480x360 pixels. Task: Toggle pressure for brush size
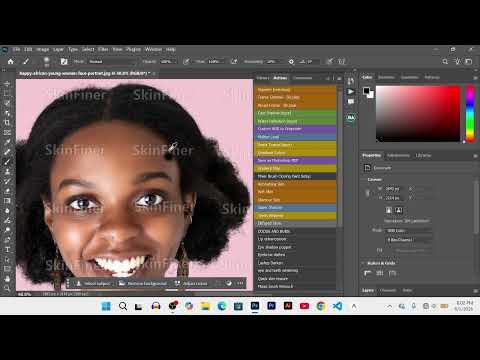[330, 61]
